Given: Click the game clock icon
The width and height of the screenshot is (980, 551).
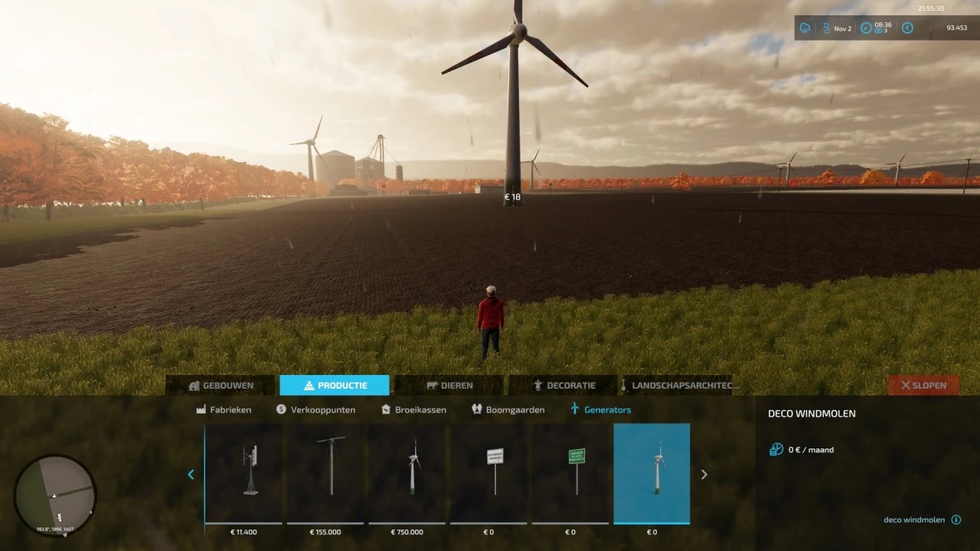Looking at the screenshot, I should [866, 28].
